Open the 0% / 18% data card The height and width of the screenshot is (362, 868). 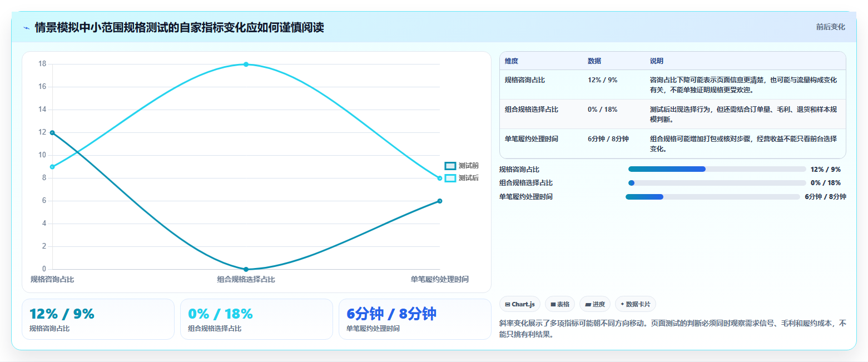coord(256,319)
